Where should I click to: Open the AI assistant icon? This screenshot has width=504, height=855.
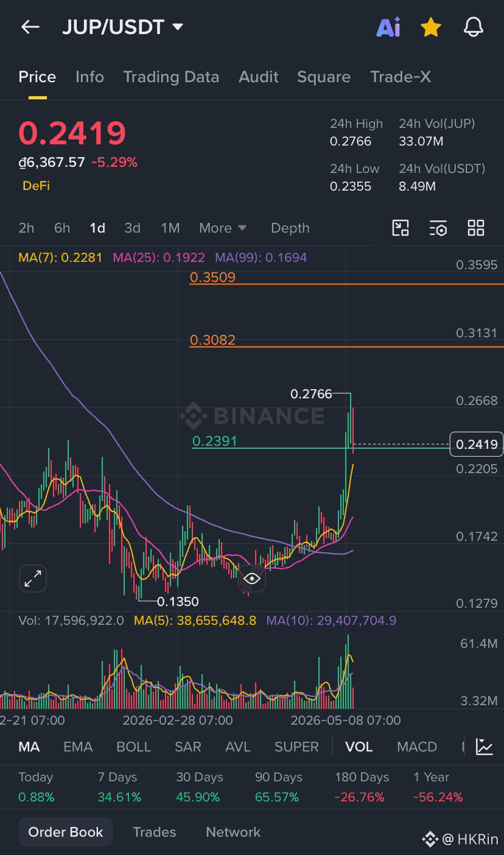388,27
